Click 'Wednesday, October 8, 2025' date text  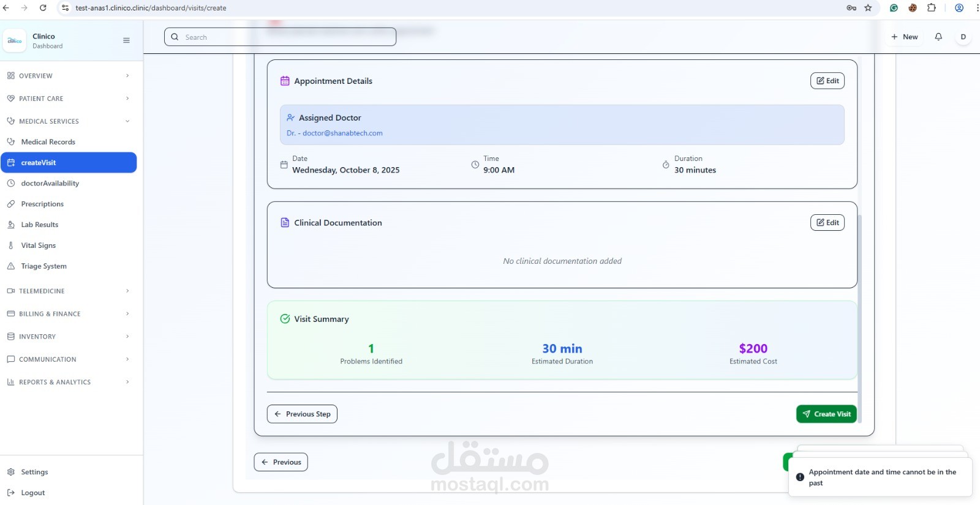tap(346, 170)
